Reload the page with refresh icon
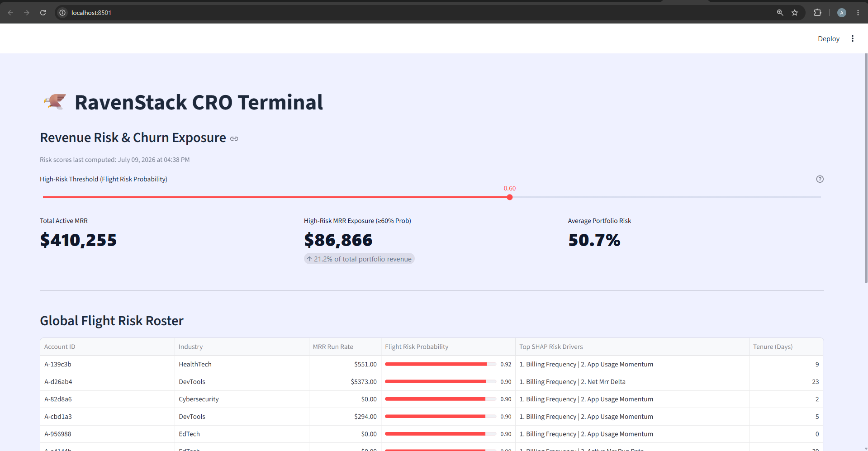The height and width of the screenshot is (451, 868). (x=43, y=13)
